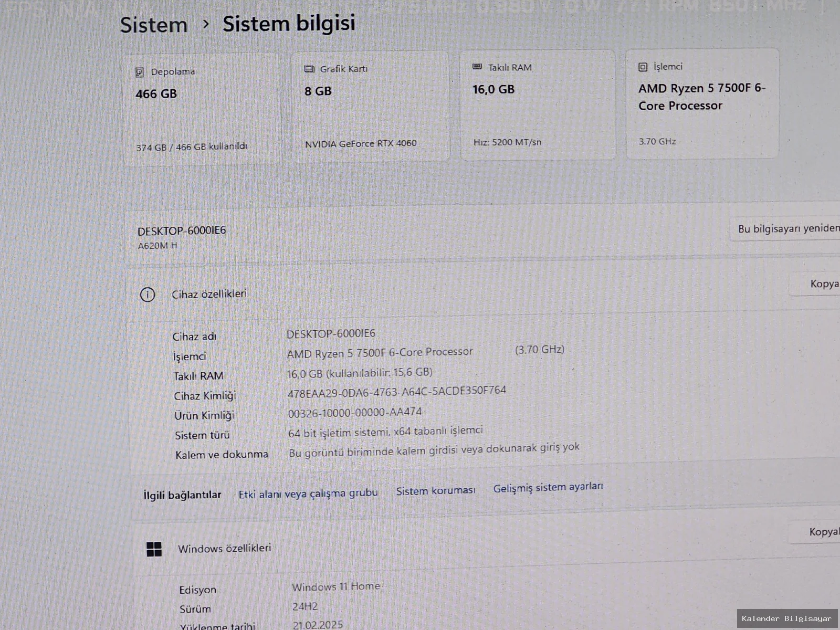
Task: Click the Grafik Kartı icon
Action: (x=309, y=69)
